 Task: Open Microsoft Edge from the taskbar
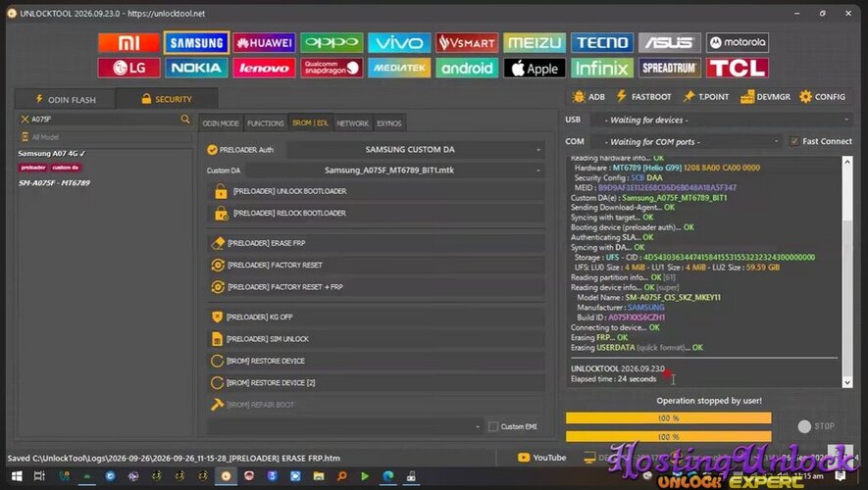pos(388,476)
